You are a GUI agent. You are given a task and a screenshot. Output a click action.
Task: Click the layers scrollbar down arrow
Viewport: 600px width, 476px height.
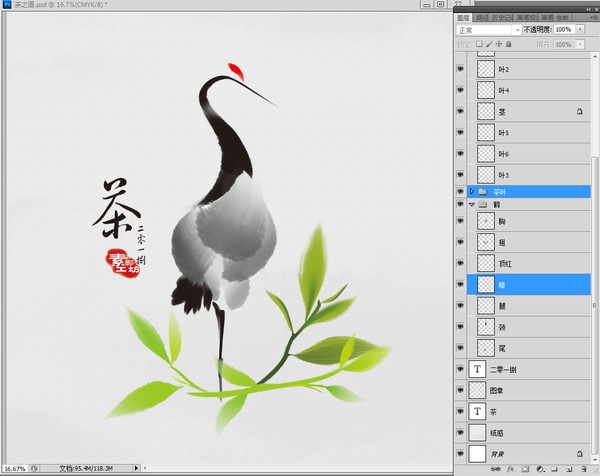(595, 460)
